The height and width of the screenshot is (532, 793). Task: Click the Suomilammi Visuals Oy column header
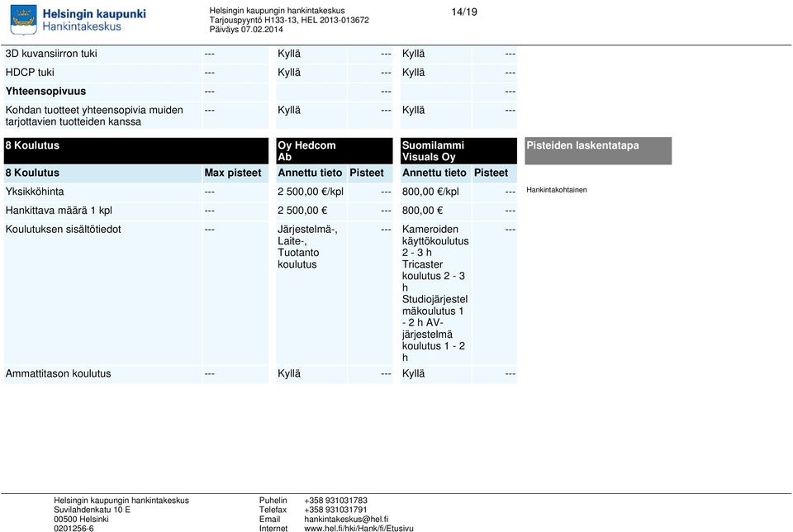[x=458, y=150]
